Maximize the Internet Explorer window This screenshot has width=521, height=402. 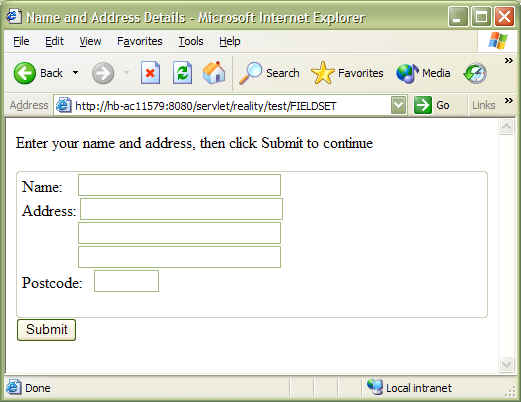(481, 16)
